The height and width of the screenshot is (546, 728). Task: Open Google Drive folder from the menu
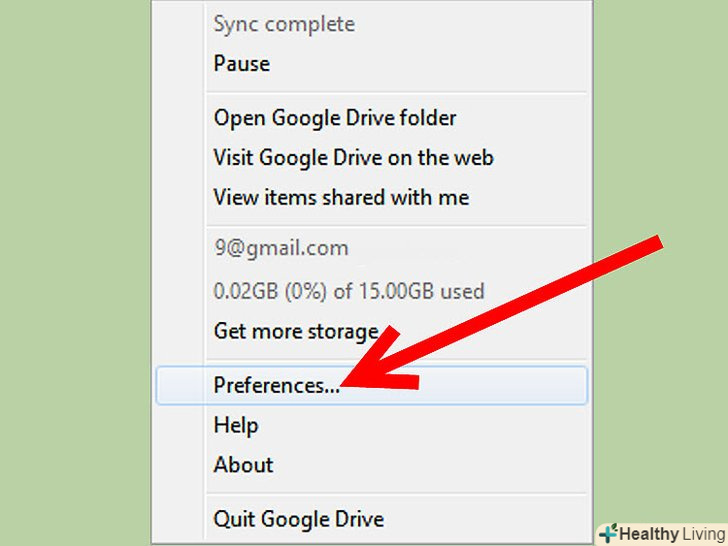[335, 118]
